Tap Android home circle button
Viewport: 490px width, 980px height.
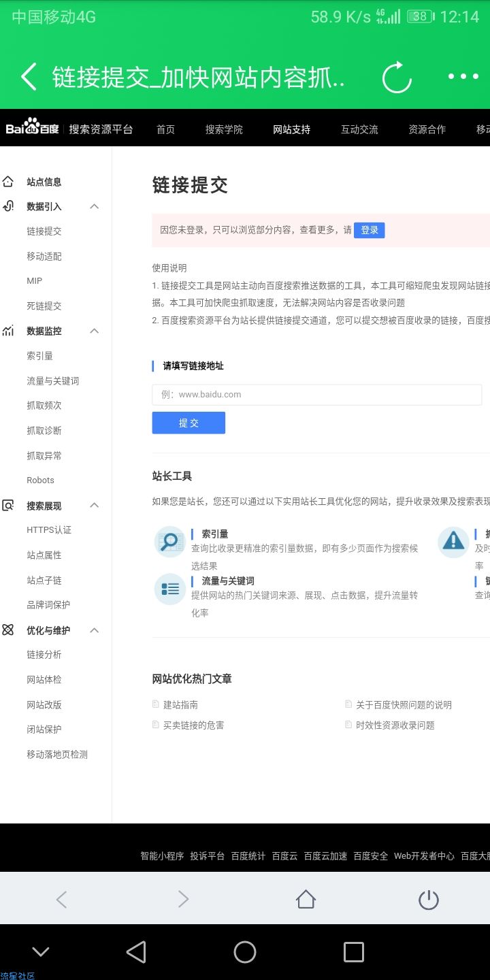tap(245, 952)
